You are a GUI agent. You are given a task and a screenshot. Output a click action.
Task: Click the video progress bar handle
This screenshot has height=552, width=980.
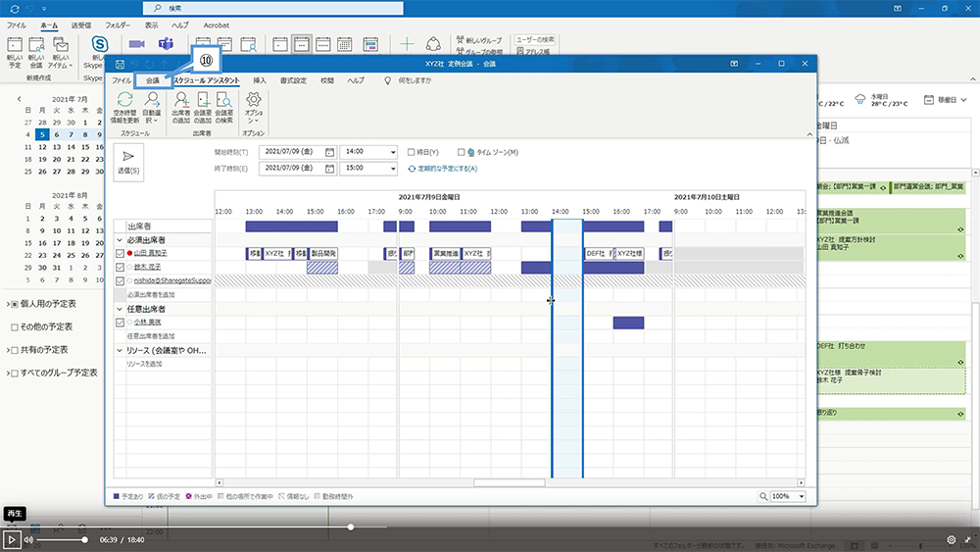coord(351,527)
